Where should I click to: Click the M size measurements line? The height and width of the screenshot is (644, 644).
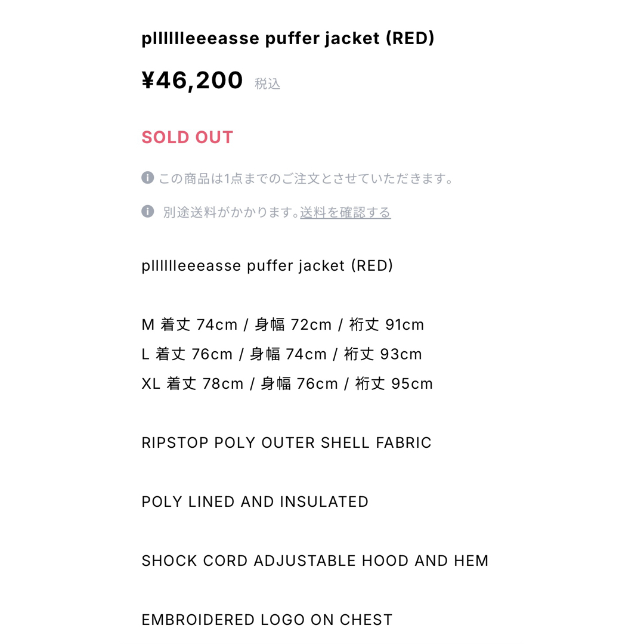pyautogui.click(x=283, y=324)
